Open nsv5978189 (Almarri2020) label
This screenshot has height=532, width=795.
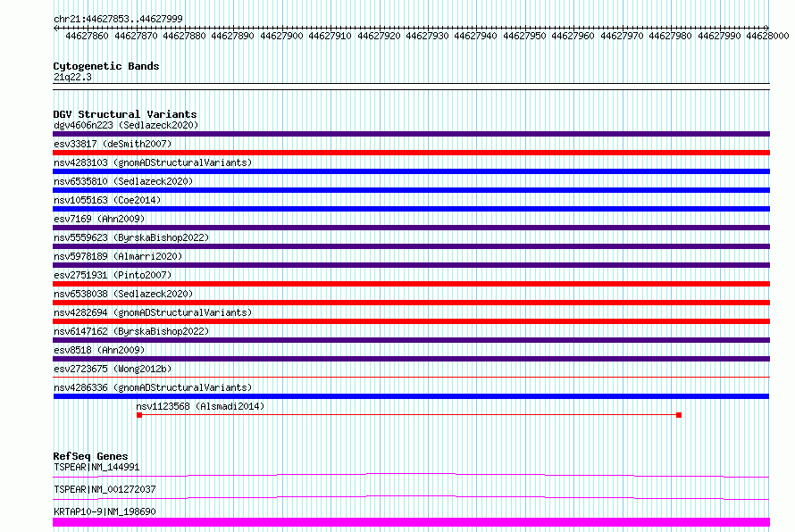(118, 256)
